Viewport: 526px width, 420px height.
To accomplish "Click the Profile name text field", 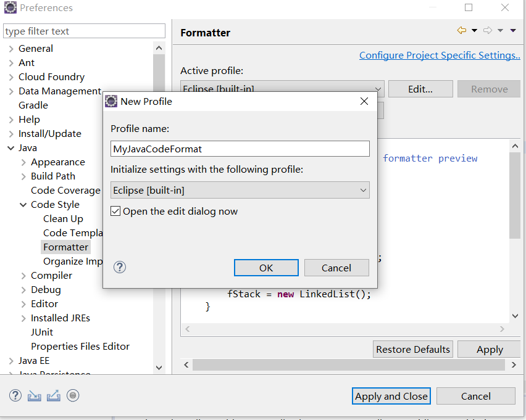I will click(240, 149).
